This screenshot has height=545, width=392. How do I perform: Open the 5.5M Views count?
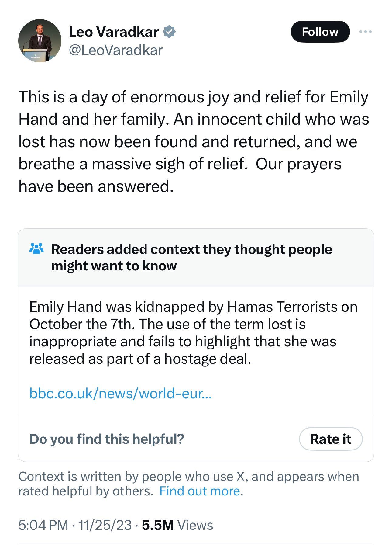(x=177, y=525)
